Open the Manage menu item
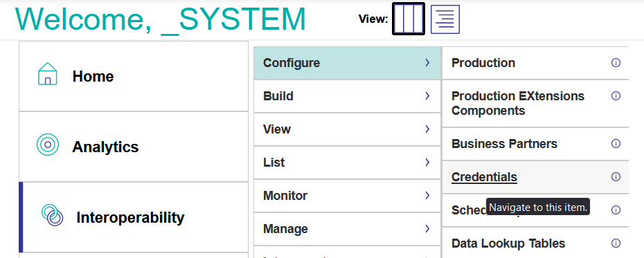 tap(348, 228)
